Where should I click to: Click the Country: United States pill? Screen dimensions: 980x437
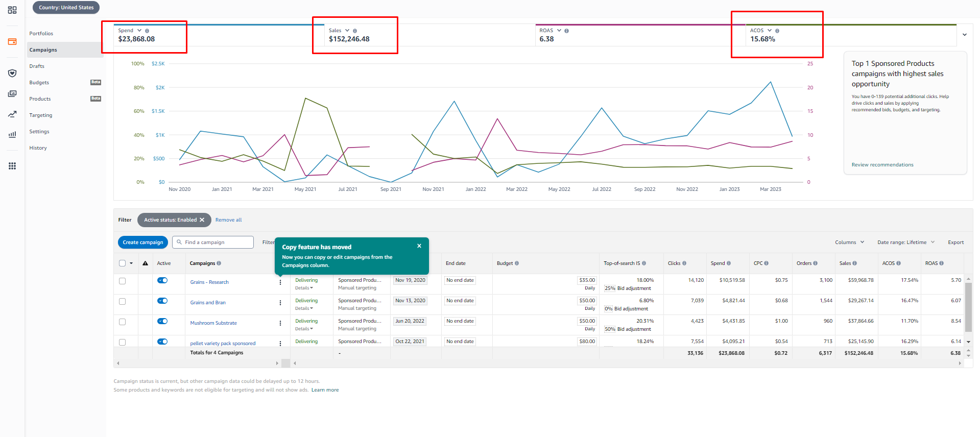[x=66, y=8]
